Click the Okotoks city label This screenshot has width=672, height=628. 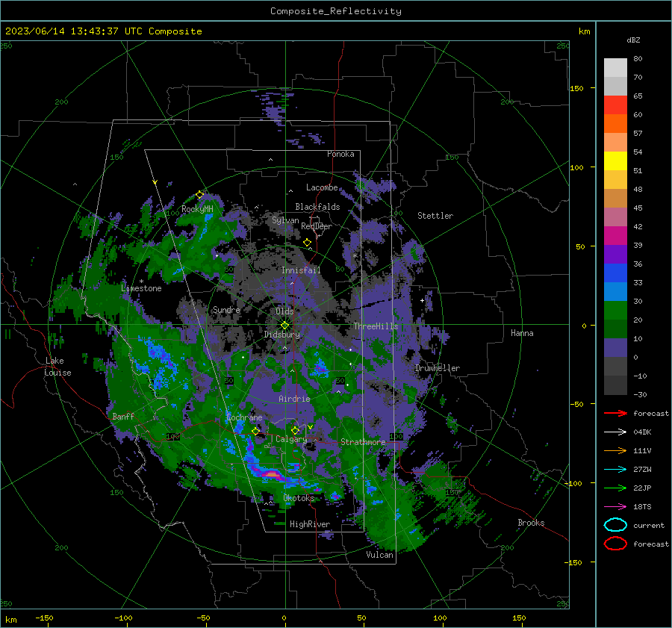tap(299, 498)
